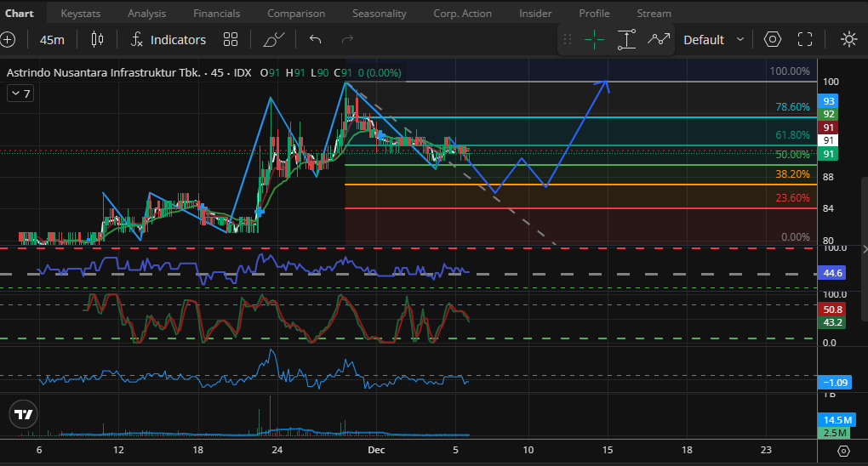Open the Seasonality tab
This screenshot has height=466, width=868.
click(x=379, y=13)
